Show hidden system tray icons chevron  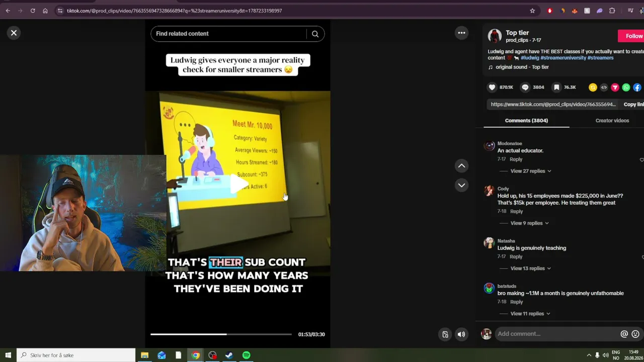(589, 355)
